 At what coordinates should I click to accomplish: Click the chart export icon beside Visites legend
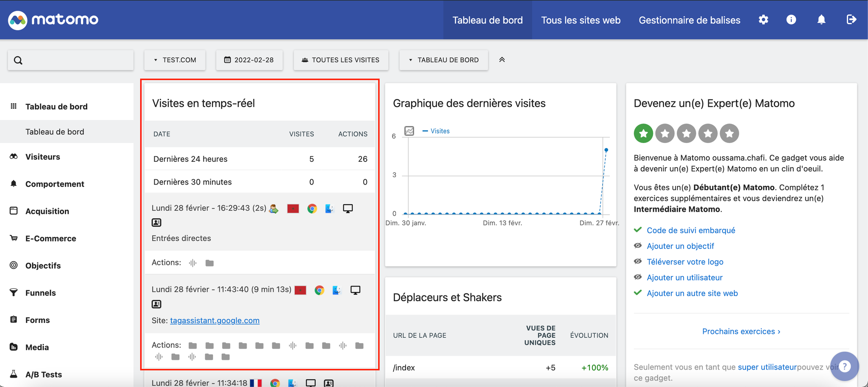(x=409, y=131)
